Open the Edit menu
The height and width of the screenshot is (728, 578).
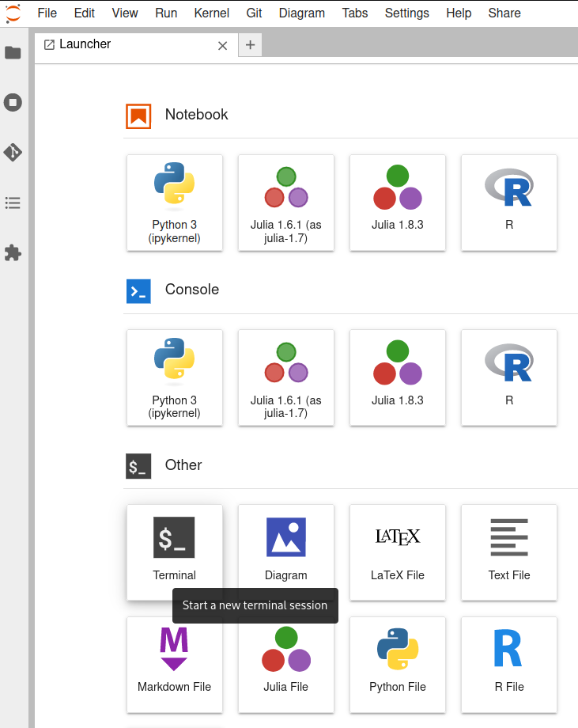pos(85,13)
